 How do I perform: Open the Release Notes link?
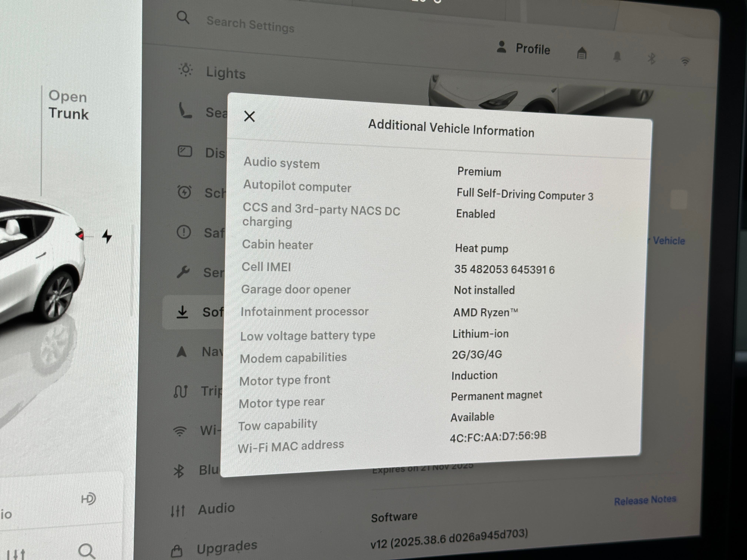point(645,500)
